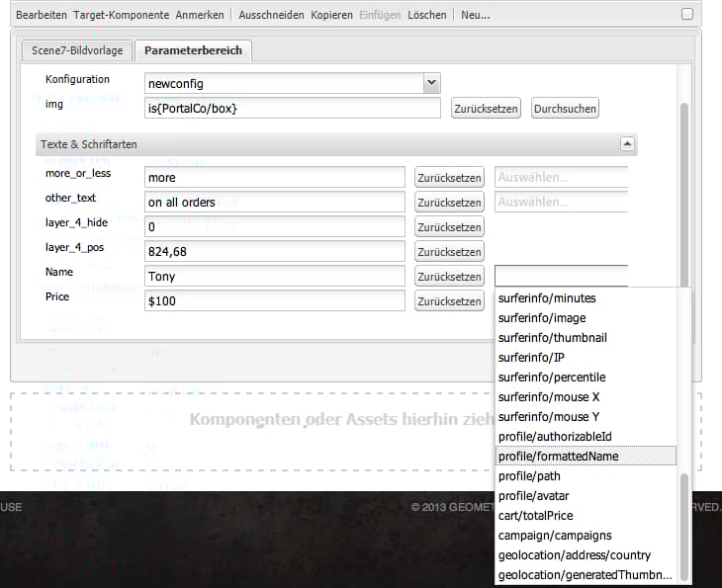
Task: Click the Price input containing $100
Action: pos(275,300)
